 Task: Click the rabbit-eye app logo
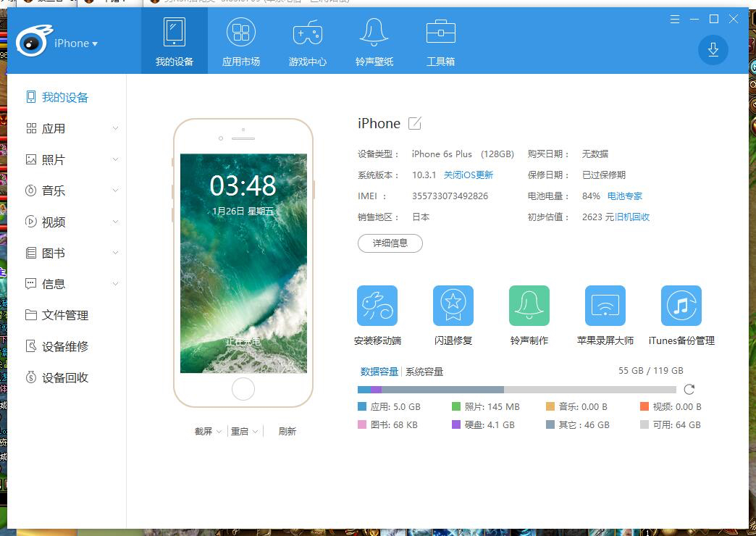click(33, 41)
